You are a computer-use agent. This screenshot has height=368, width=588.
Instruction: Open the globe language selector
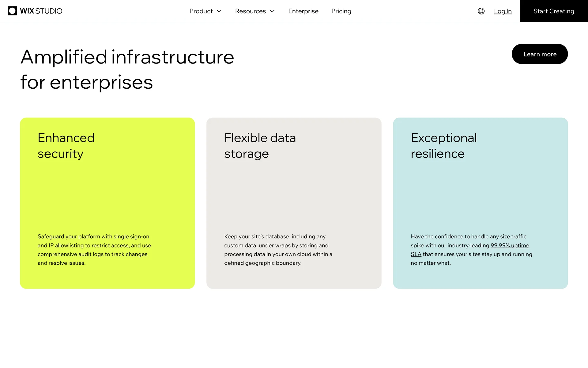(481, 11)
